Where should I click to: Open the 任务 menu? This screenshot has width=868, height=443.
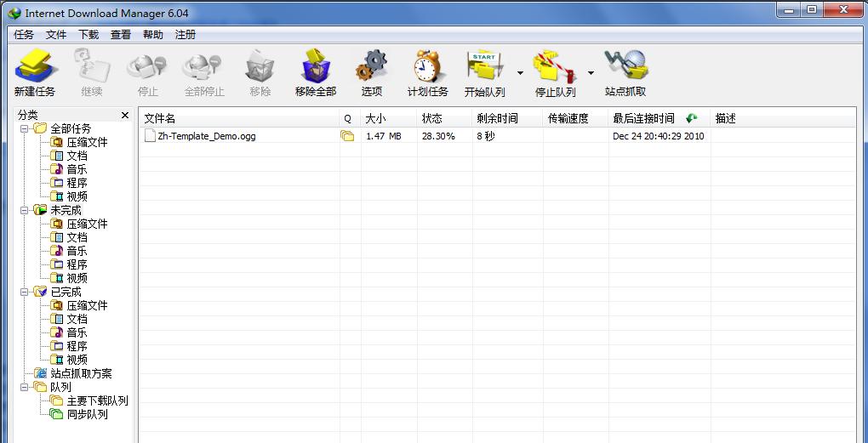(x=24, y=35)
